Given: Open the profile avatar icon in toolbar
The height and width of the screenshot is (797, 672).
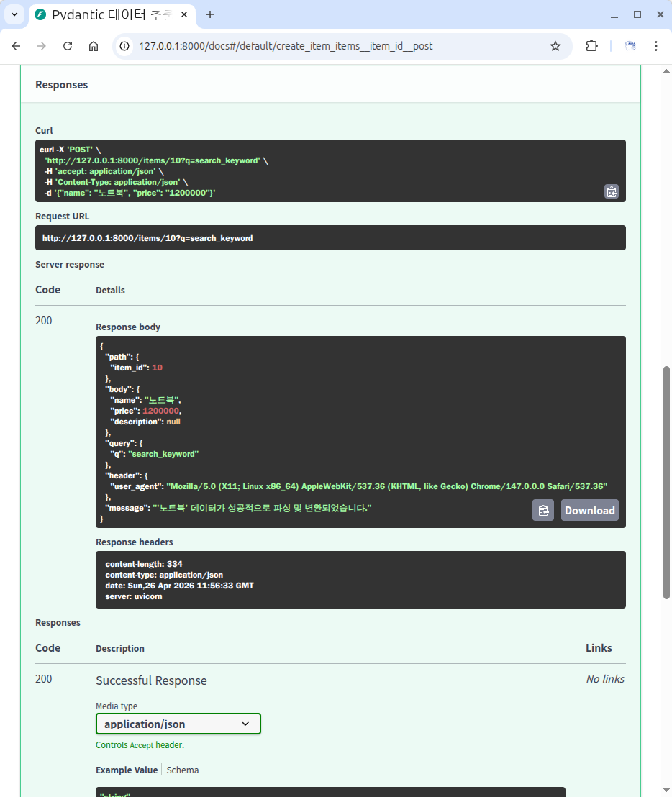Looking at the screenshot, I should (x=630, y=46).
